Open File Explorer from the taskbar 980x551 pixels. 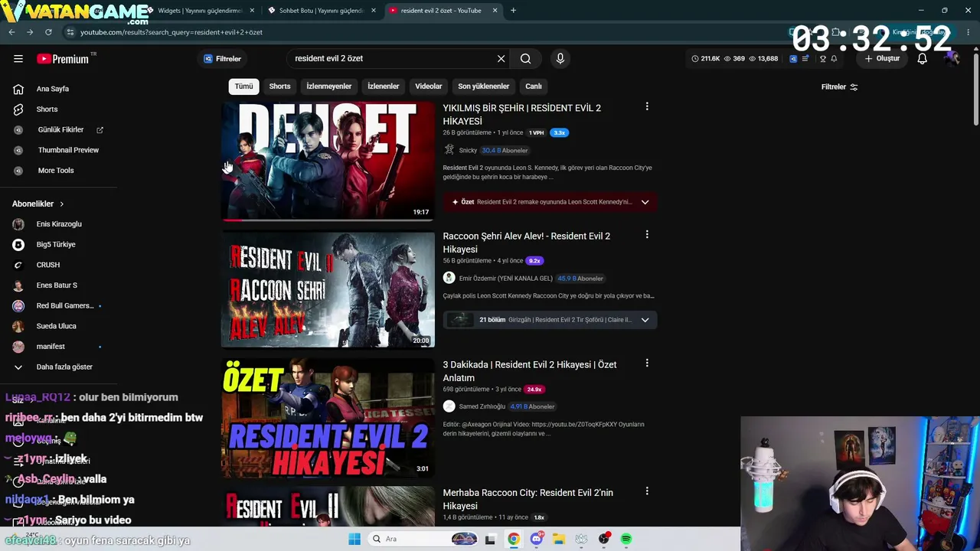[x=559, y=539]
